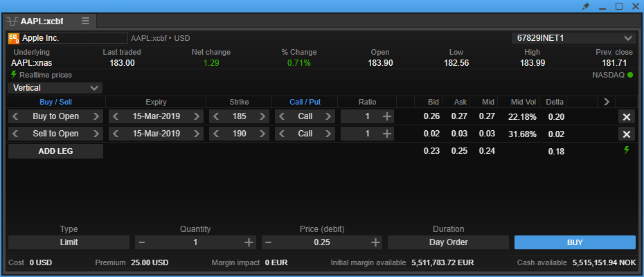The image size is (644, 277).
Task: Click left arrow of Call on Sell leg
Action: (282, 134)
